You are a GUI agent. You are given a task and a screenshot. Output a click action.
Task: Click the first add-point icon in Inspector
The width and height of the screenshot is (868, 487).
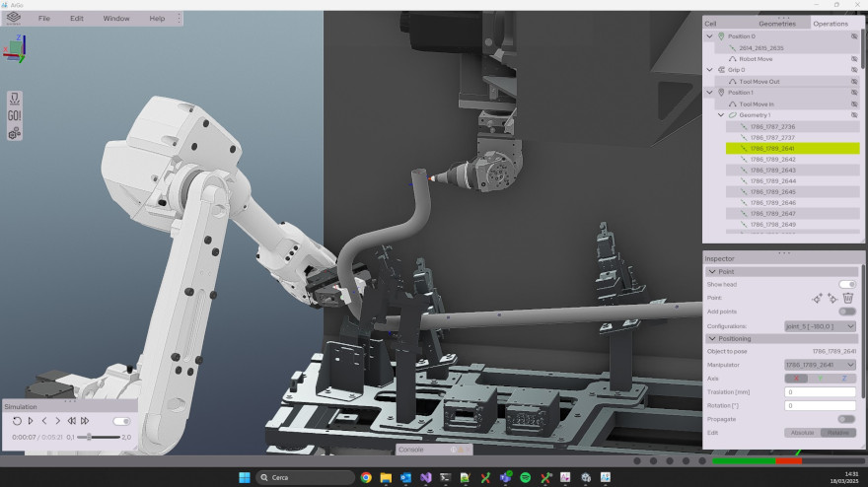(817, 299)
